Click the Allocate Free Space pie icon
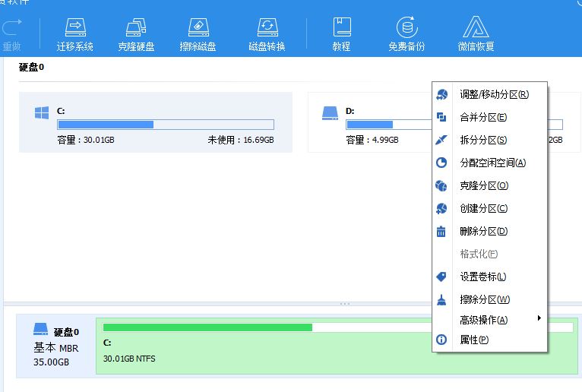 pos(441,163)
